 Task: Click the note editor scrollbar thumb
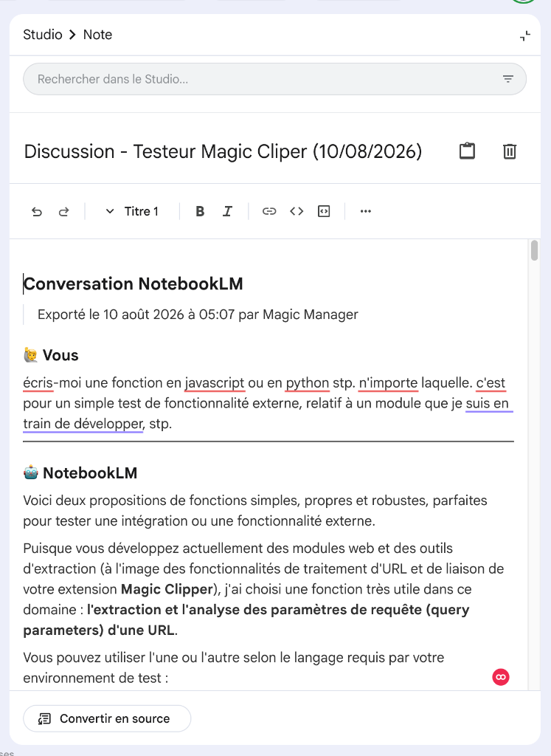pyautogui.click(x=534, y=251)
